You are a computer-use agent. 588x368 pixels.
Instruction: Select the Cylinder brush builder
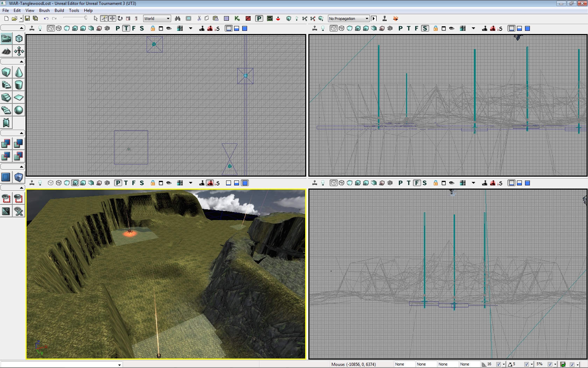coord(19,85)
